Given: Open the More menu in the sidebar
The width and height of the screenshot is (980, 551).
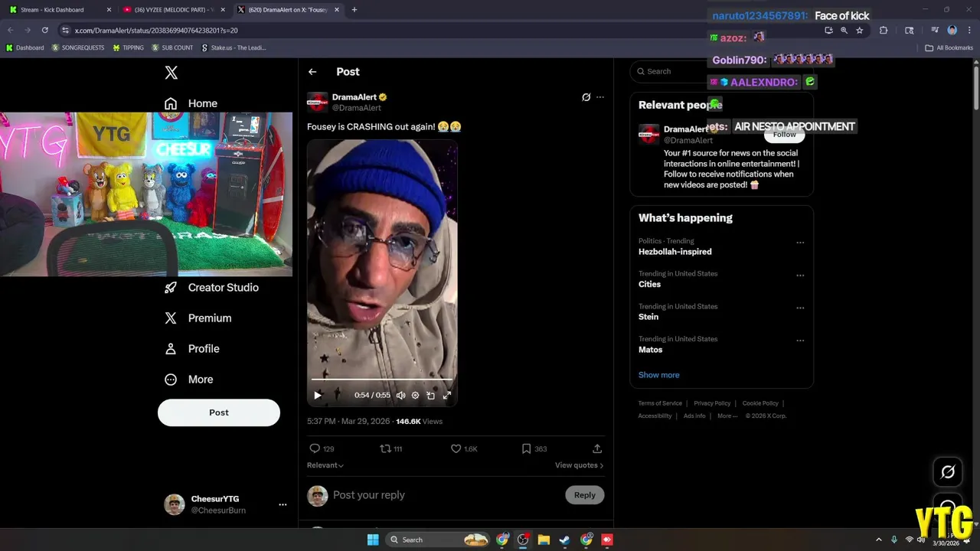Looking at the screenshot, I should [x=189, y=380].
